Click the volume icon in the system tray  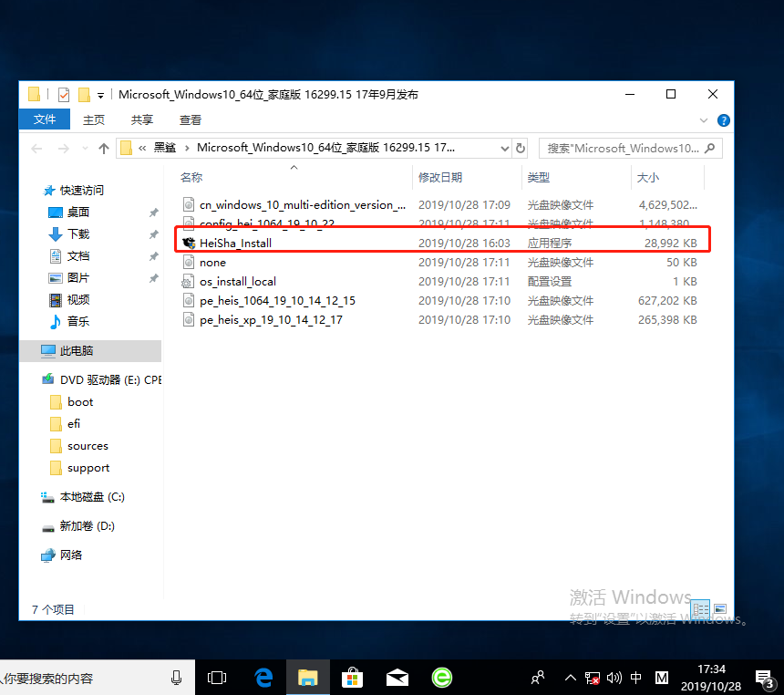point(613,678)
